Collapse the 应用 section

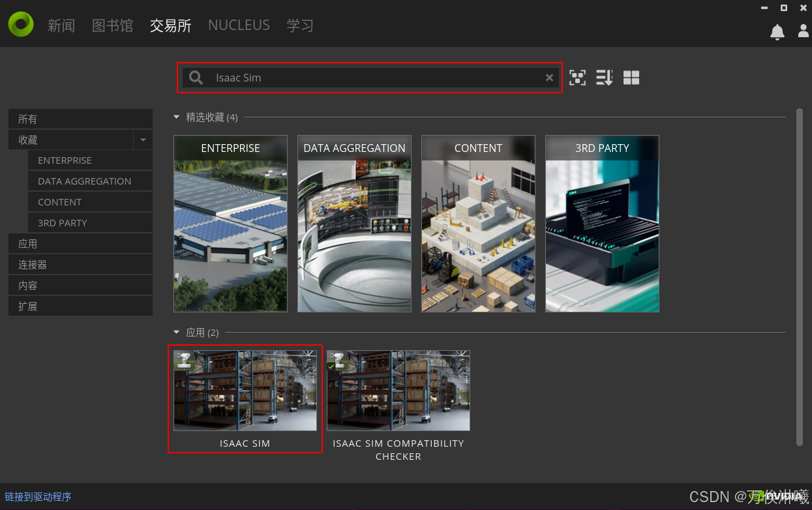click(x=176, y=333)
